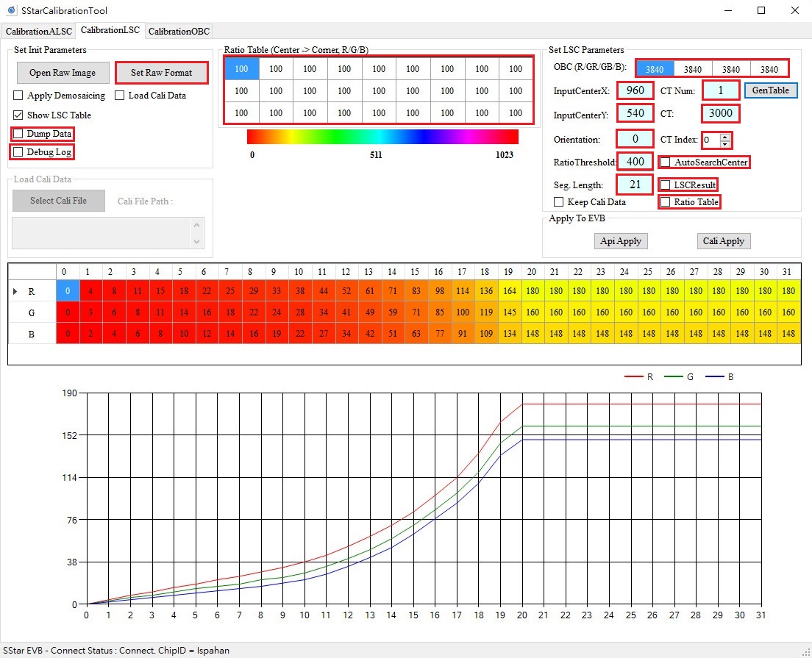Check the Load Cali Data option

click(x=118, y=96)
